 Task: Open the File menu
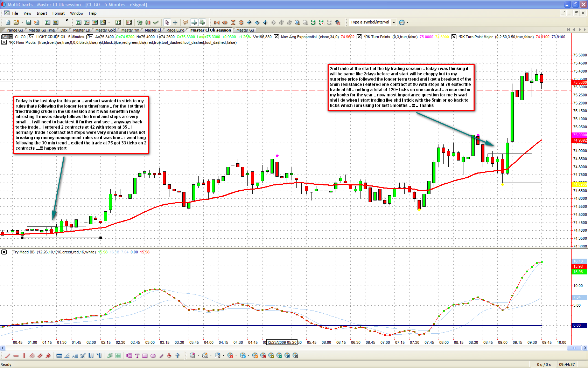pos(15,13)
